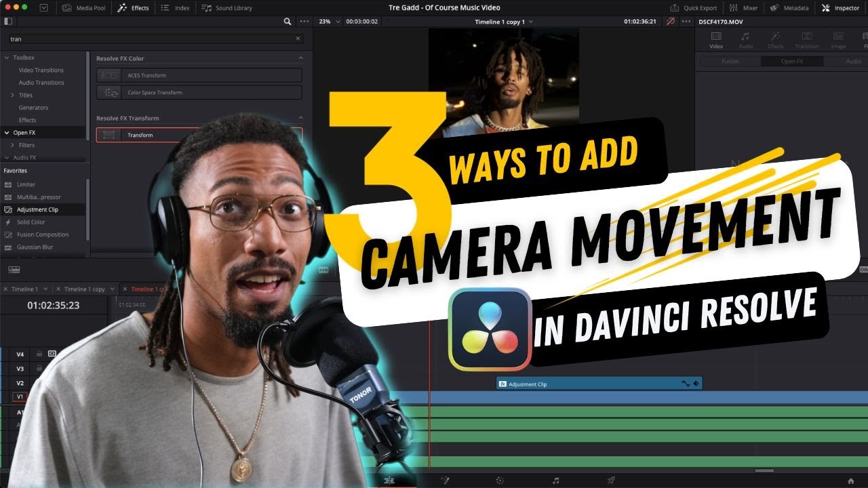Open the Timeline 1 copy 1 dropdown
Screen dimensions: 868x488
504,22
